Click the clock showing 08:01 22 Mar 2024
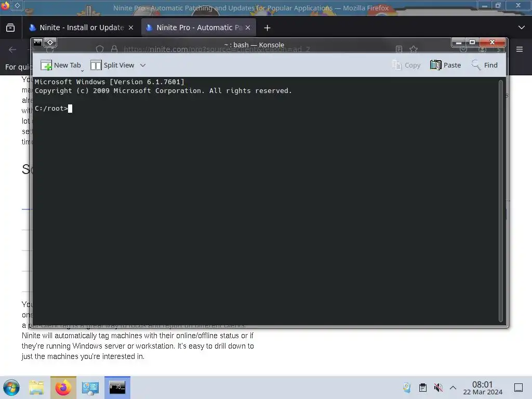Image resolution: width=532 pixels, height=399 pixels. [483, 388]
